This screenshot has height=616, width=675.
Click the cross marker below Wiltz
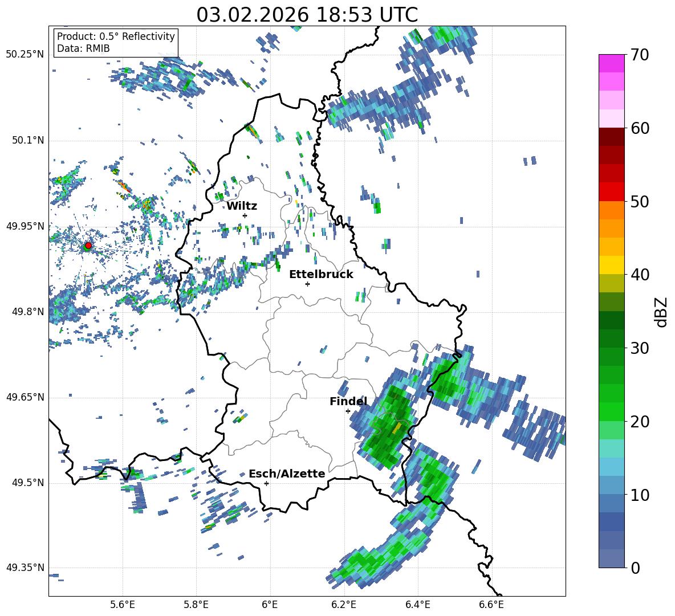(245, 215)
